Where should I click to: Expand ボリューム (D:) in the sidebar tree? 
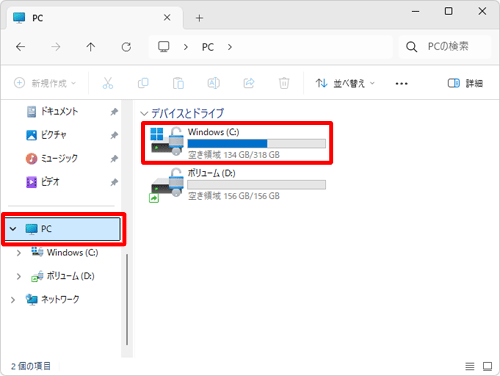[19, 276]
